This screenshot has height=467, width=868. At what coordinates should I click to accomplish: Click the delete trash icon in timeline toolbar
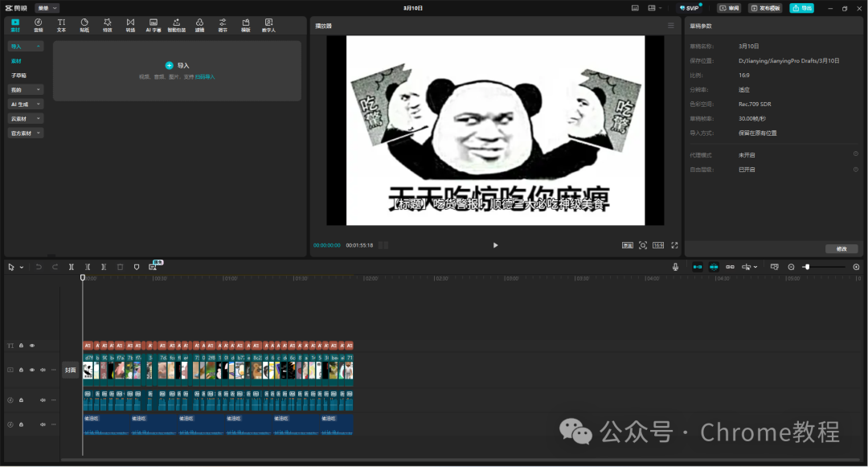coord(120,267)
